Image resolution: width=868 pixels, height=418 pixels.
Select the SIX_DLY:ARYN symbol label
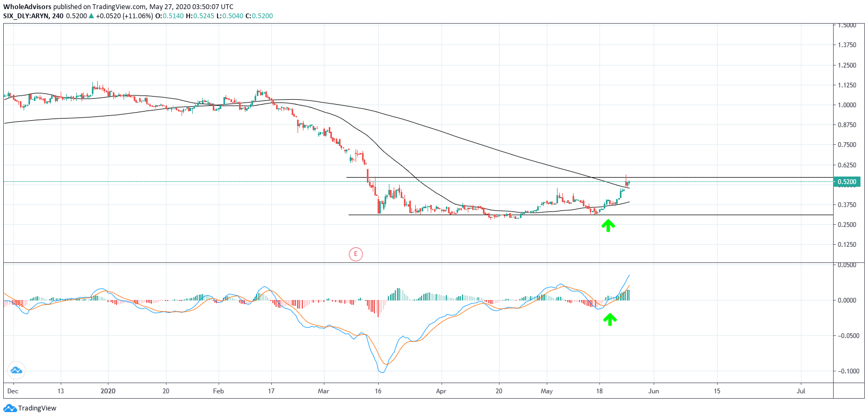26,16
